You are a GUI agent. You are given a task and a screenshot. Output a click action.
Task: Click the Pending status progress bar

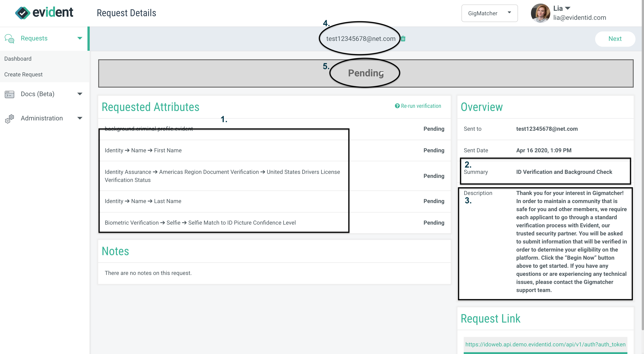tap(365, 73)
